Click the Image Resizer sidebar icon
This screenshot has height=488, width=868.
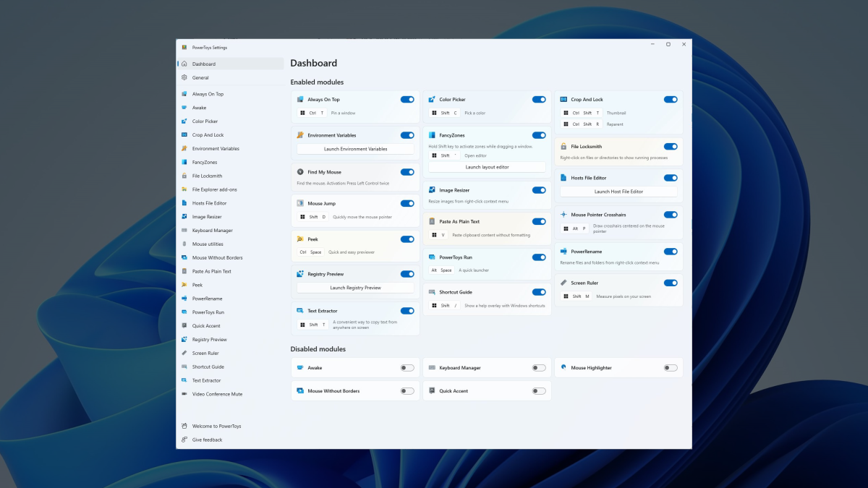click(184, 217)
